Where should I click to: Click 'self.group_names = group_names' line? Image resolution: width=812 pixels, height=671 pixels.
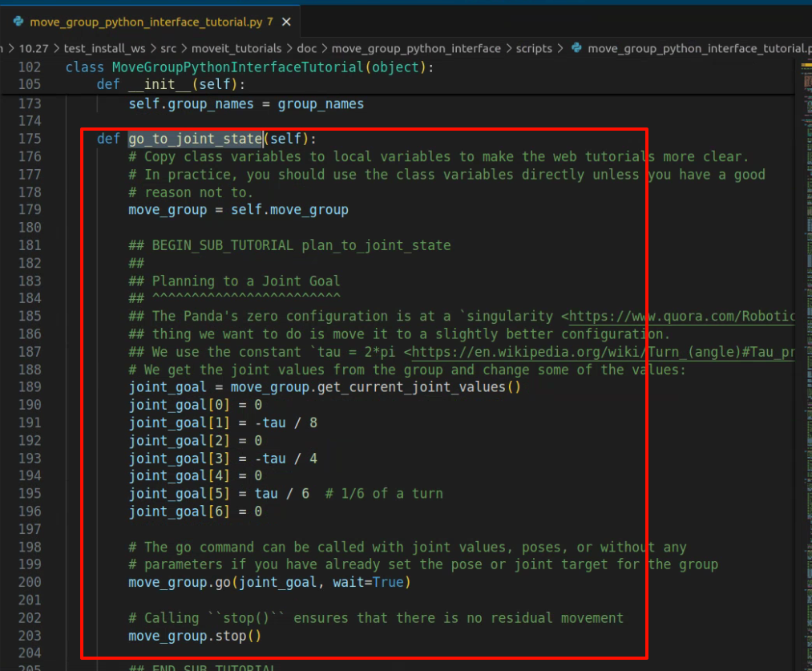coord(246,104)
